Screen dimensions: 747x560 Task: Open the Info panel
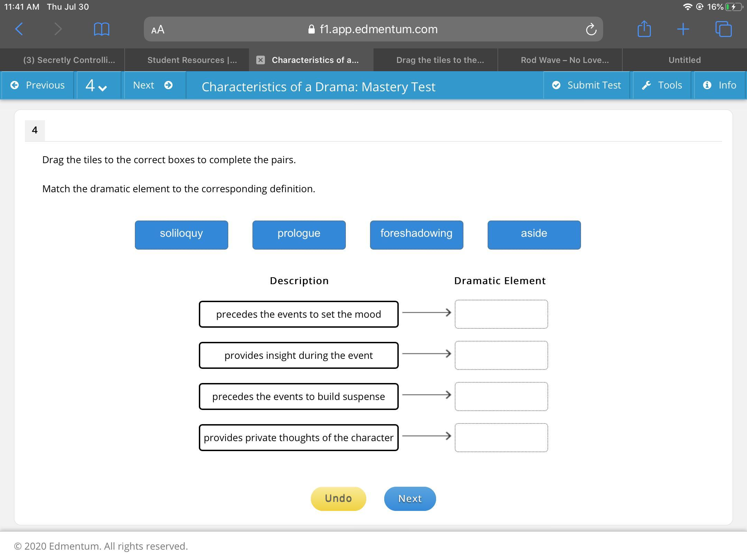point(720,85)
